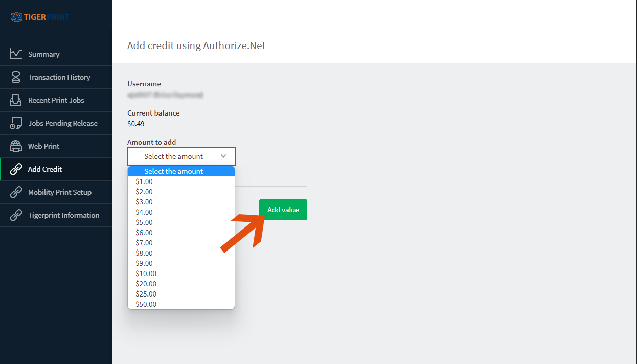Open Tigerprint Information
Viewport: 637px width, 364px height.
coord(56,215)
